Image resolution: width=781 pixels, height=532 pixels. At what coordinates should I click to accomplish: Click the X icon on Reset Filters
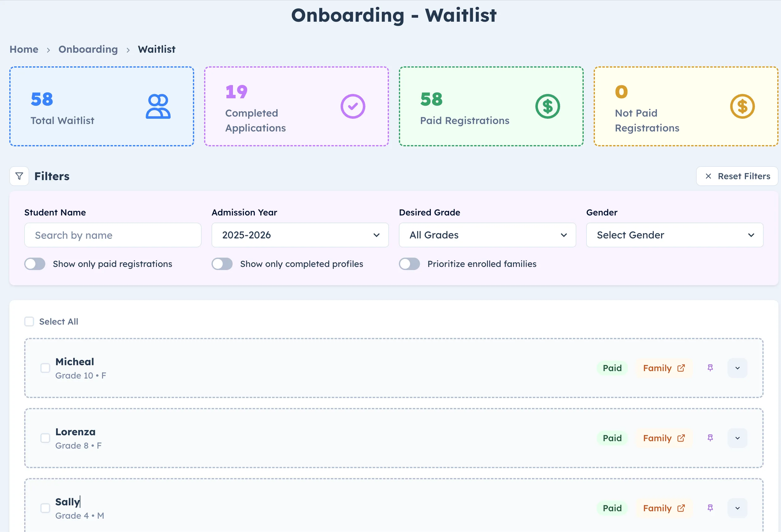click(709, 176)
